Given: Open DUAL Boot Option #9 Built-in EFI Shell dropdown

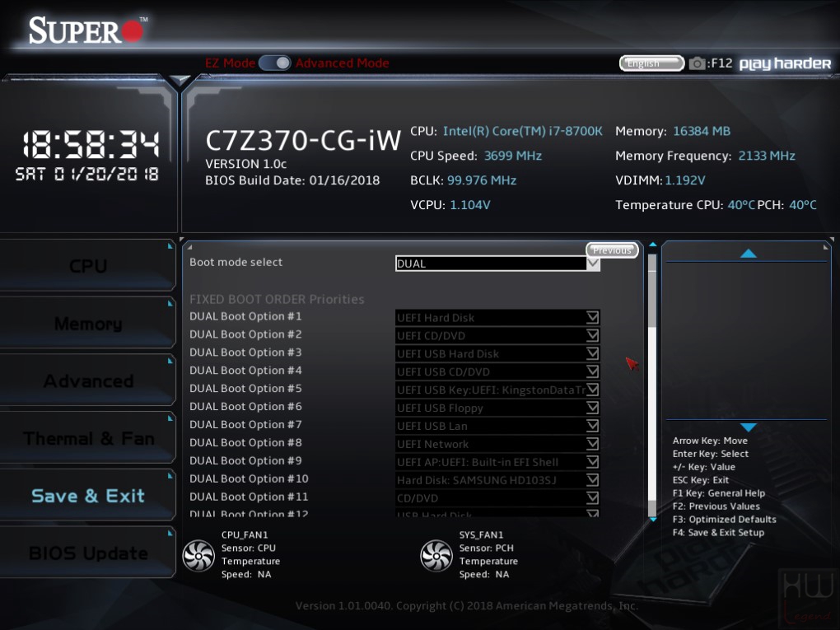Looking at the screenshot, I should click(497, 462).
